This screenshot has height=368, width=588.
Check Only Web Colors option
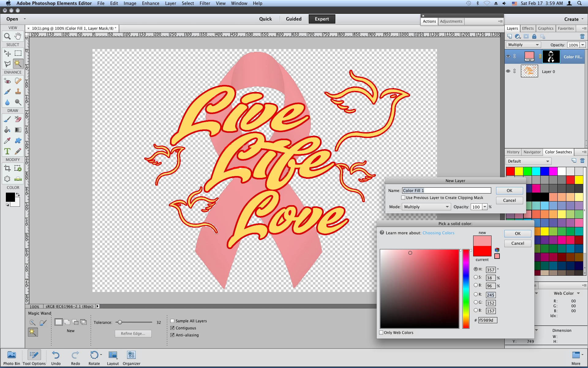click(x=381, y=332)
